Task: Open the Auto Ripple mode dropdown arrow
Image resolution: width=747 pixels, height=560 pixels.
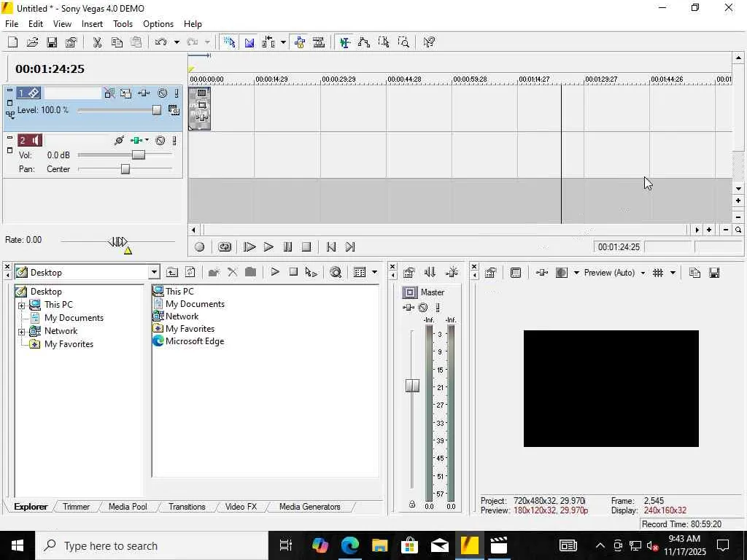Action: pos(284,42)
